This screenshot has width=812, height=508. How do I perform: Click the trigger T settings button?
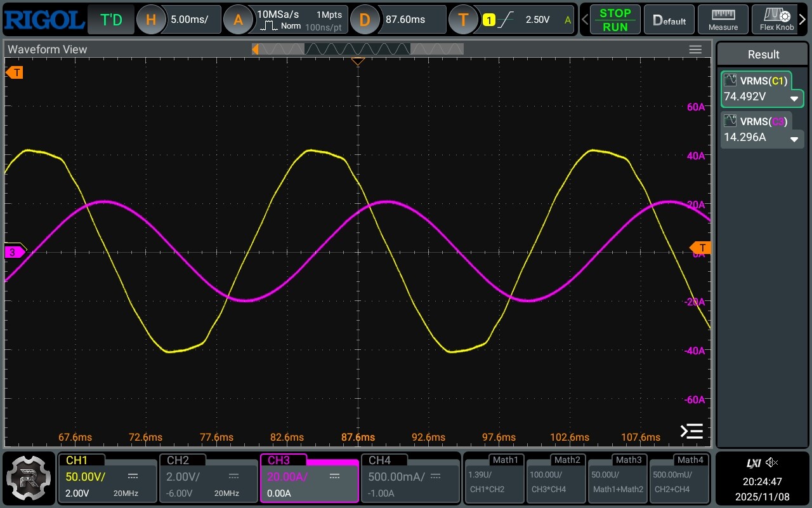[x=463, y=20]
